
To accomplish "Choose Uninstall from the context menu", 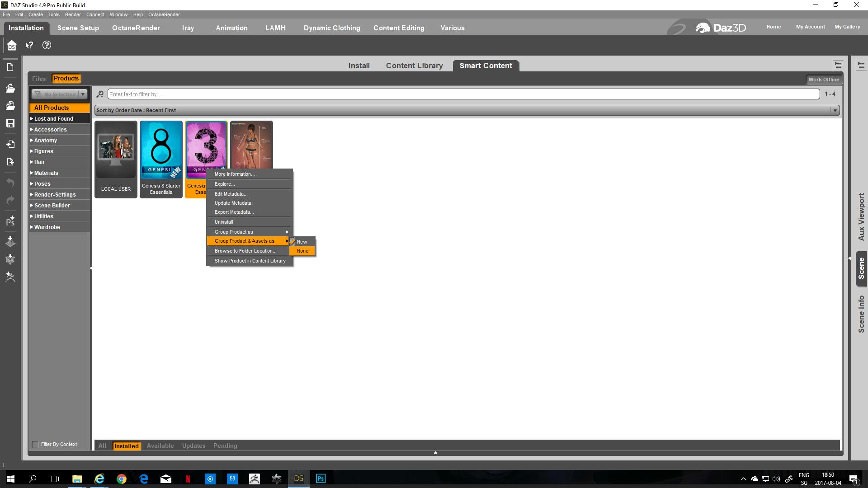I will tap(224, 222).
